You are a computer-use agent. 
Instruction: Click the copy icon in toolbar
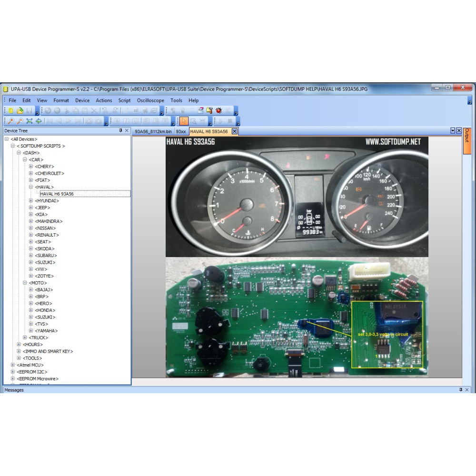[76, 111]
